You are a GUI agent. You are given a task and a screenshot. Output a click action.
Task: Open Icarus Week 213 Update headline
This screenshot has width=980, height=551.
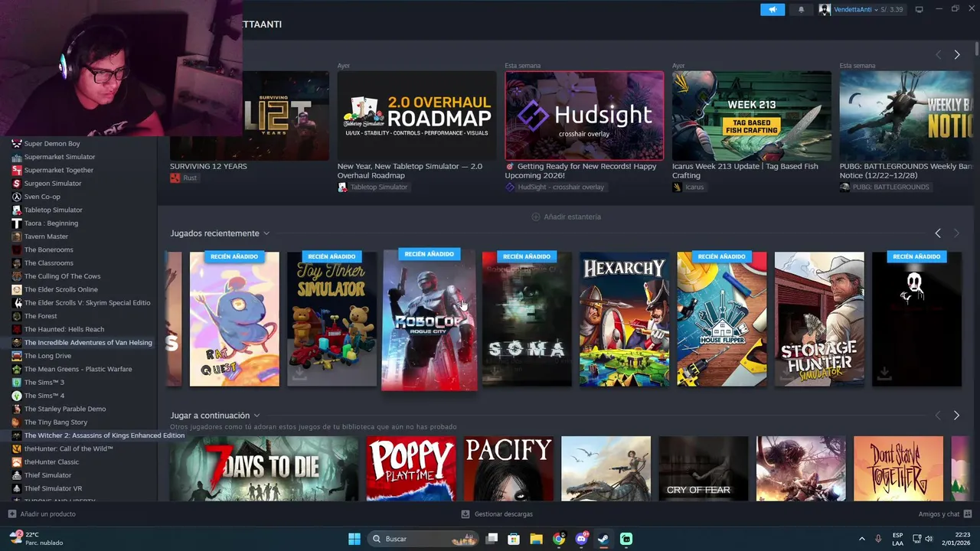point(745,171)
